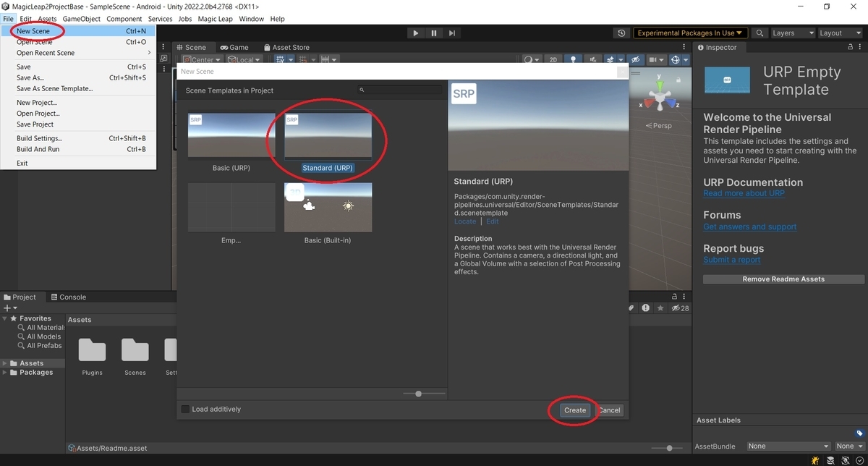
Task: Open the Plugins folder icon
Action: (92, 350)
